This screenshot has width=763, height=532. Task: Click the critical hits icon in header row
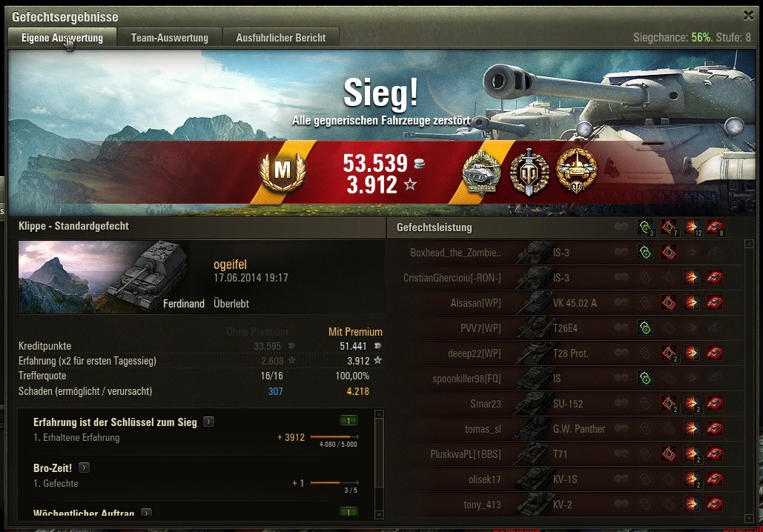(x=669, y=227)
